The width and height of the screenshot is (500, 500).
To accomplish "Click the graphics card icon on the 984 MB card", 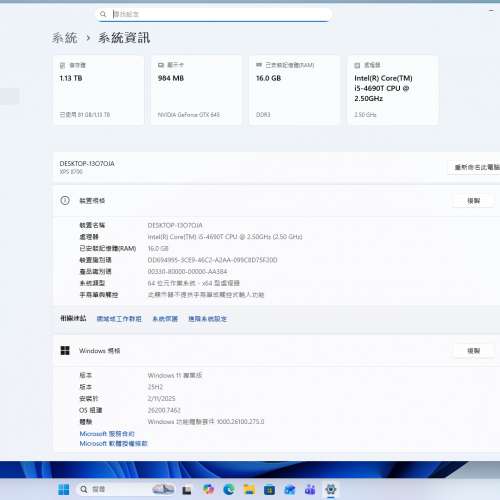I will click(161, 65).
